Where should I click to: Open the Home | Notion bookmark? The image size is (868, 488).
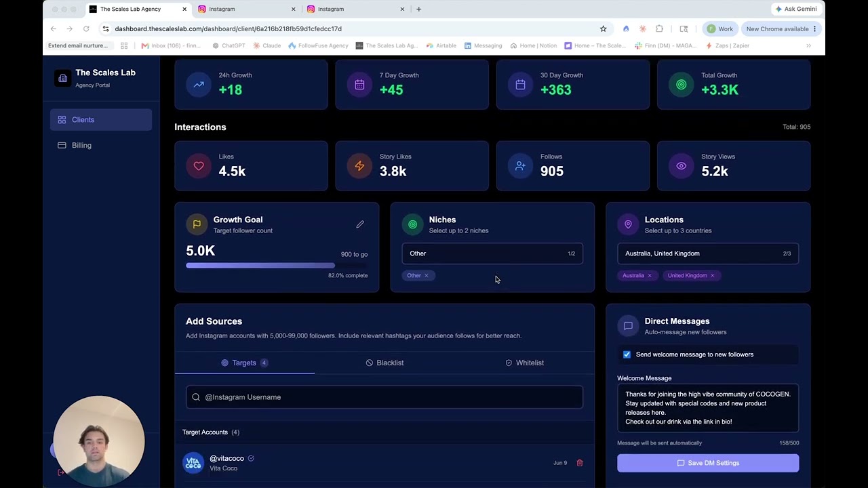tap(534, 45)
